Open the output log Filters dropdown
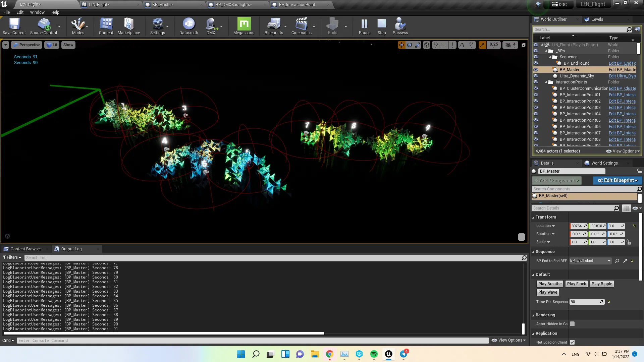Image resolution: width=644 pixels, height=362 pixels. [x=12, y=257]
